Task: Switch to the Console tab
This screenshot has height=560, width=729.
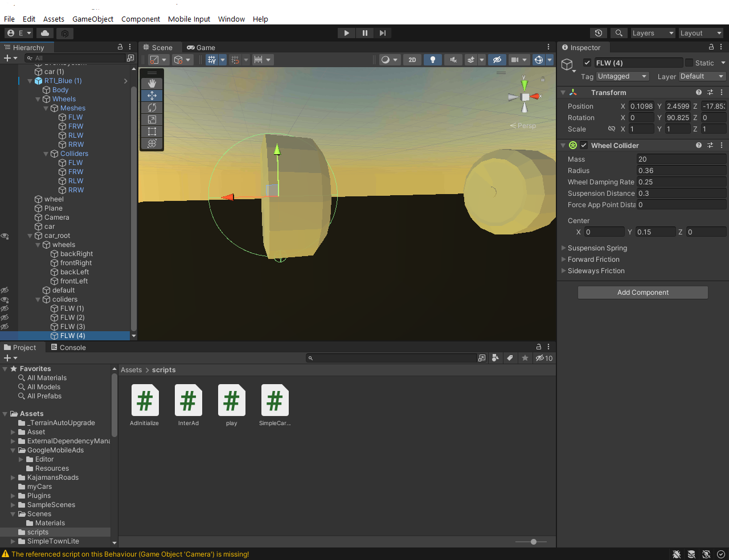Action: click(x=68, y=347)
